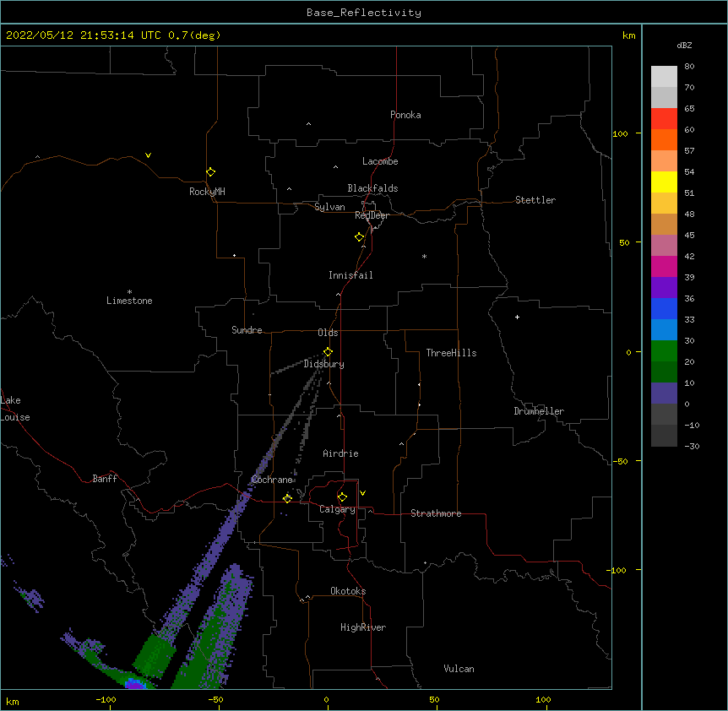Click the Didsbury town label
Viewport: 728px width, 711px height.
324,364
